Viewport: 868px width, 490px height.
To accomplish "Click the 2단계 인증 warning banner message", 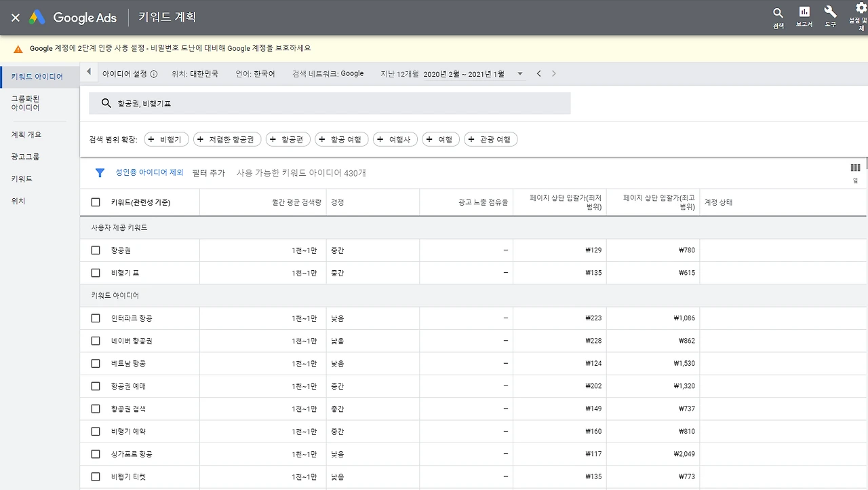I will [170, 49].
